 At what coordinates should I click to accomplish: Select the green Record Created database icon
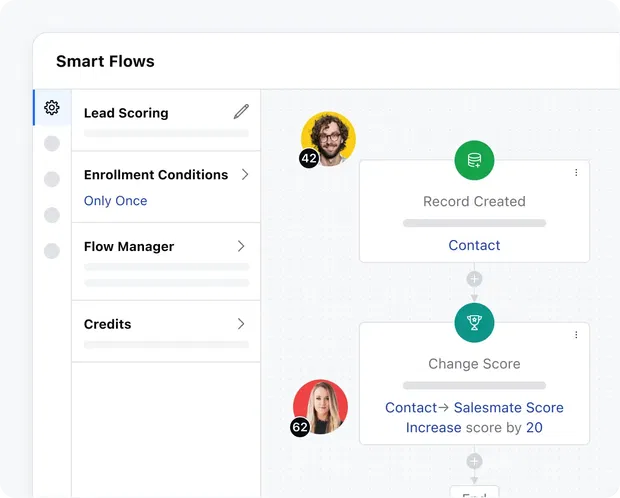click(x=474, y=160)
